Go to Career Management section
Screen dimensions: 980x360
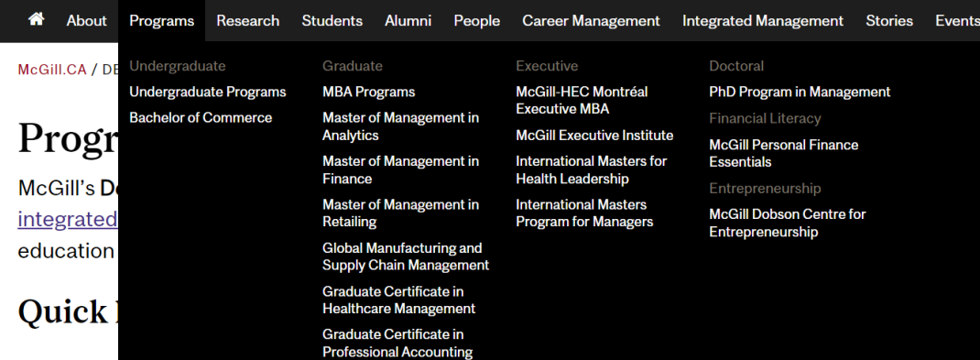coord(591,21)
